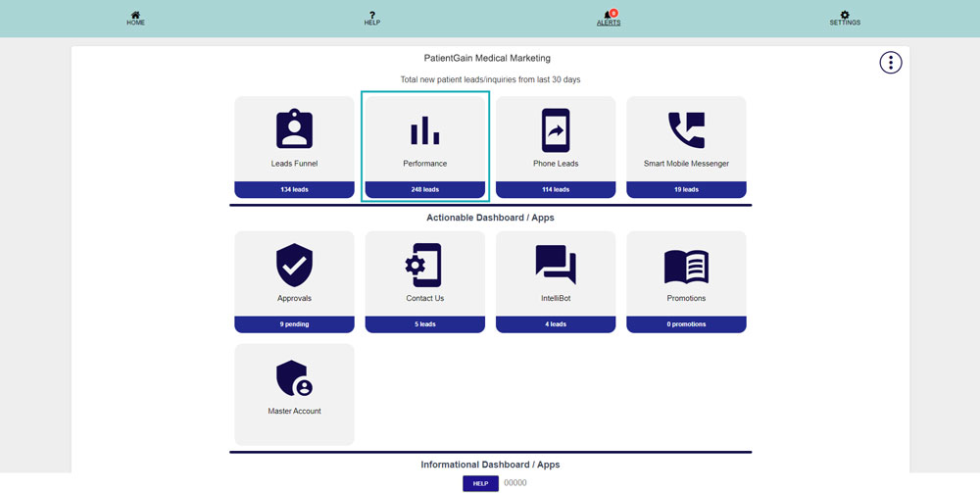Click the Leads Funnel label
Image resolution: width=980 pixels, height=493 pixels.
(294, 164)
